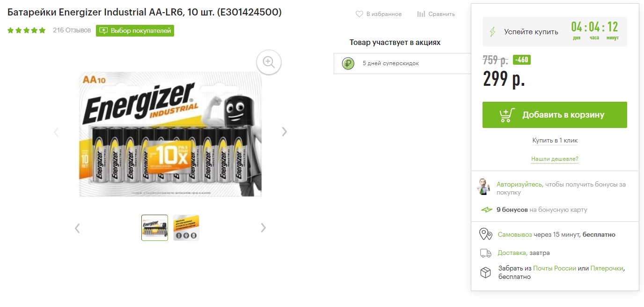
Task: Click the heart icon to favorite the item
Action: (359, 14)
